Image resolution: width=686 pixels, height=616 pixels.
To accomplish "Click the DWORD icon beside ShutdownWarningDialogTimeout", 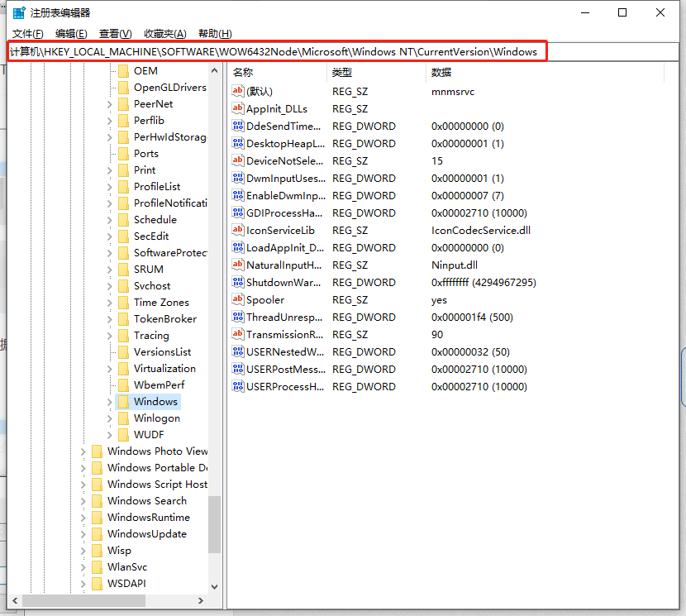I will coord(238,282).
